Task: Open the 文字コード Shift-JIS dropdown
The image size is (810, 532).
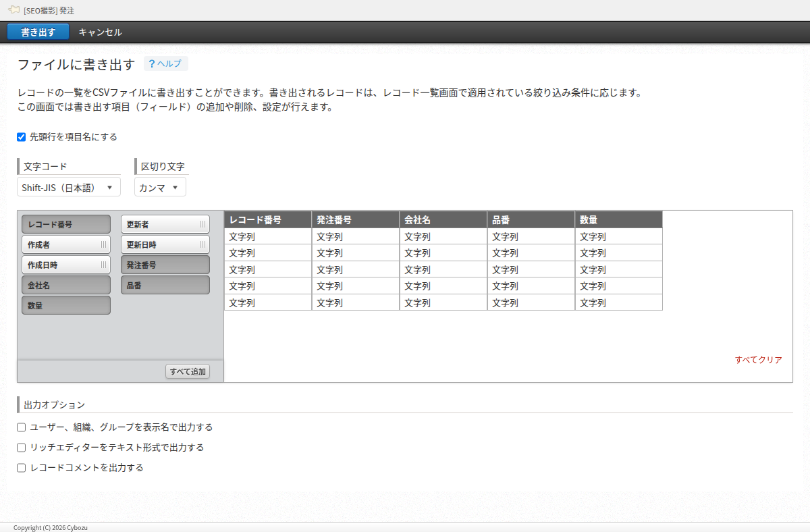Action: 69,187
